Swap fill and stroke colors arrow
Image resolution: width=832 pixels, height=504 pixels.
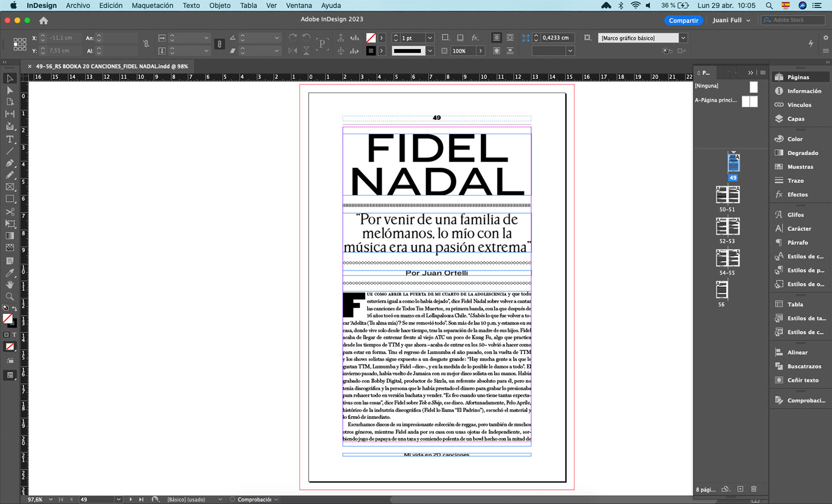point(14,308)
